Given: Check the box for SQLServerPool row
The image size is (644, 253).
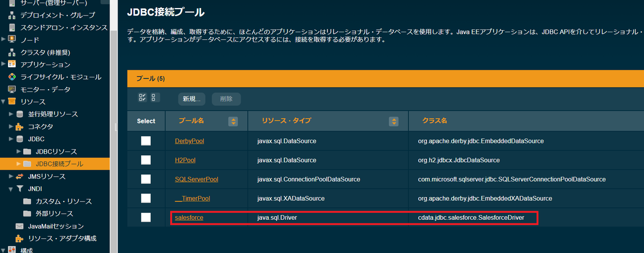Looking at the screenshot, I should pos(146,179).
